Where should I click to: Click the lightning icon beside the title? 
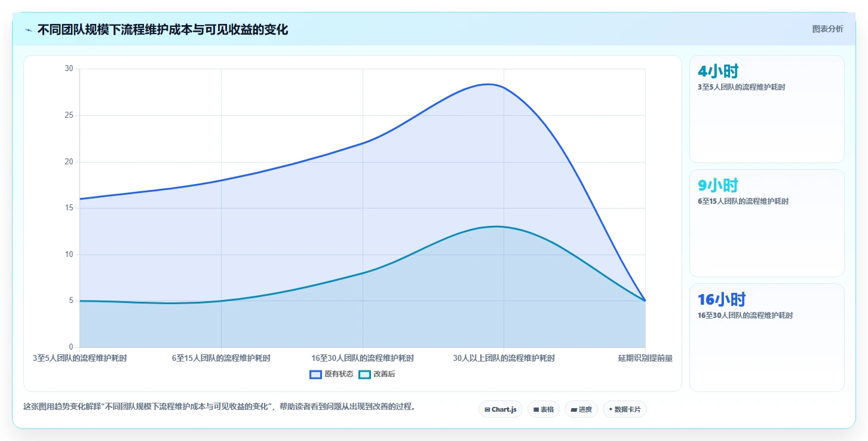[x=29, y=30]
